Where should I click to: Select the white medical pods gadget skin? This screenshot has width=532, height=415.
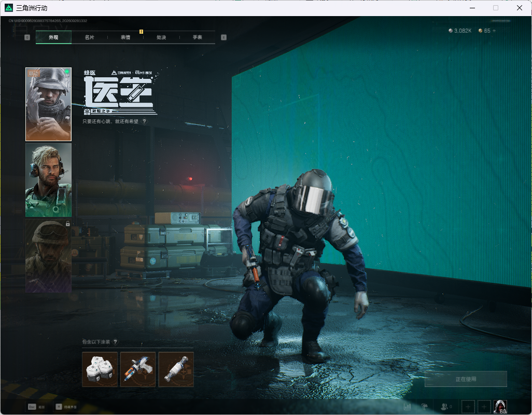100,369
